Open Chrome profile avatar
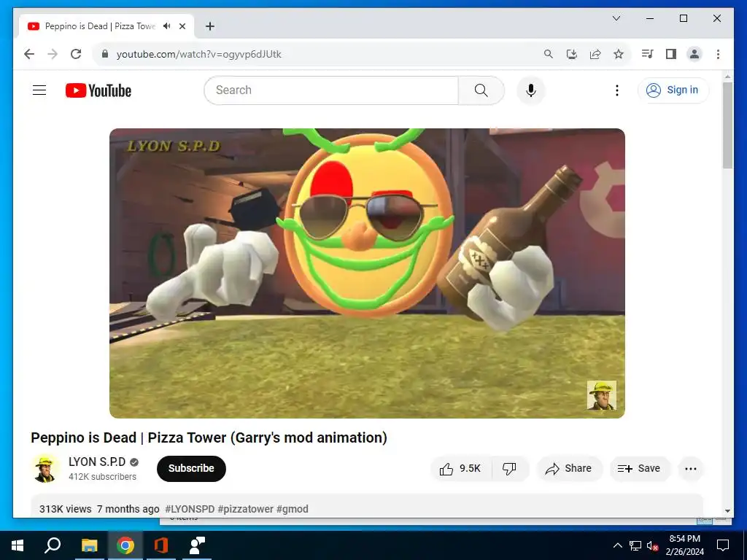 tap(694, 54)
